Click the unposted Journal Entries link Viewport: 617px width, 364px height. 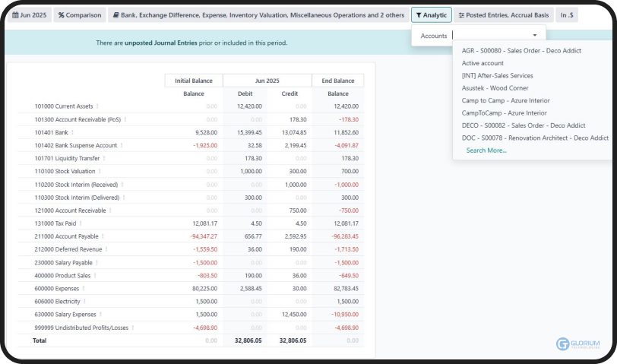click(160, 43)
